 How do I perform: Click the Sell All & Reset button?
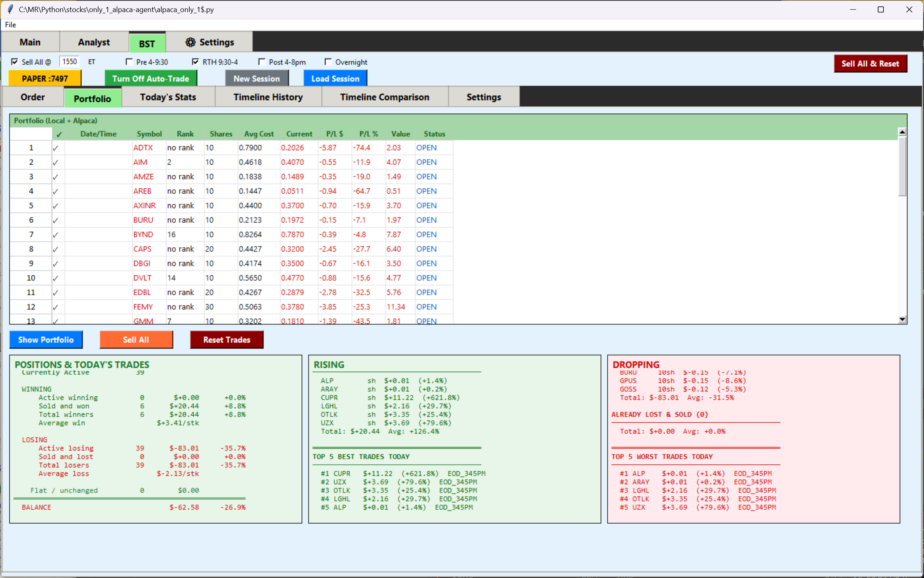click(870, 64)
